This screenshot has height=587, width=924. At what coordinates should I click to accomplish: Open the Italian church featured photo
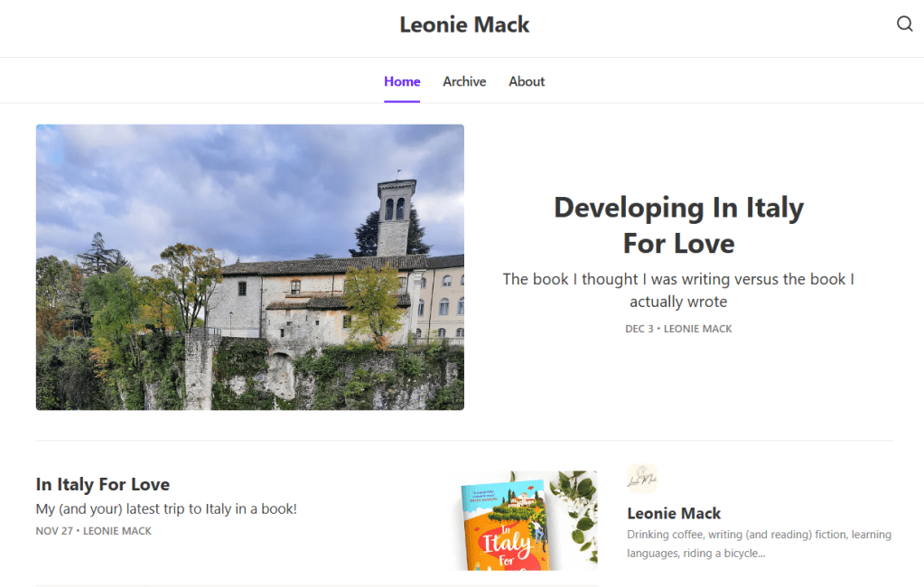250,267
